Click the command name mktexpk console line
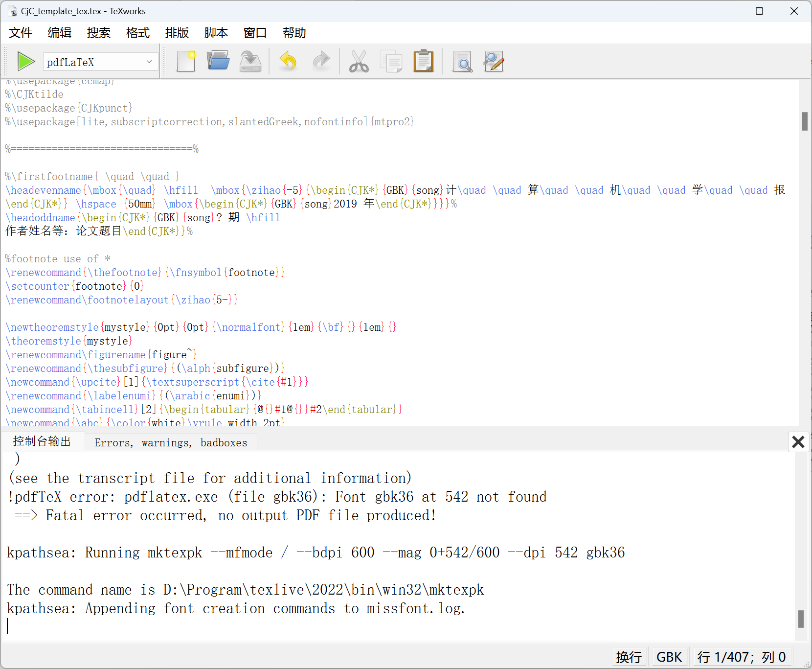Screen dimensions: 812x669 (x=246, y=590)
